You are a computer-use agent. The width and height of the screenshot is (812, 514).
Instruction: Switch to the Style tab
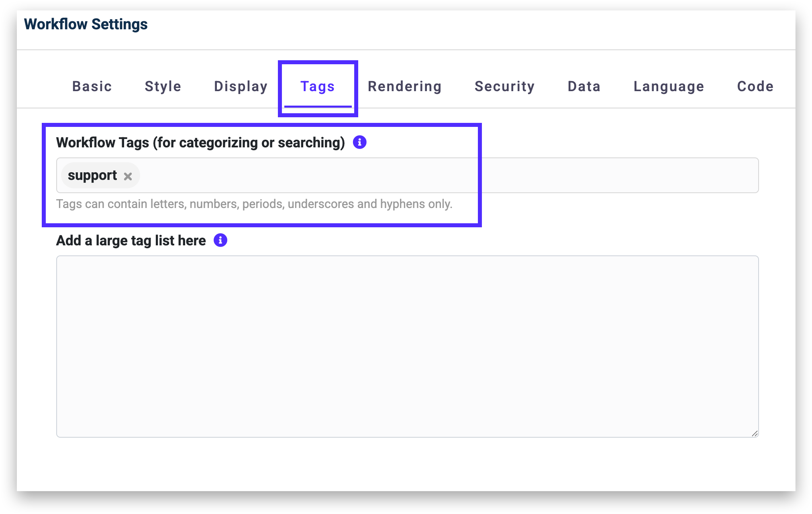163,86
